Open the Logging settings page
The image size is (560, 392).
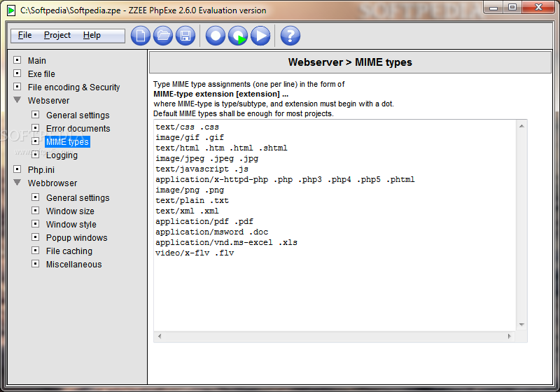(x=62, y=155)
